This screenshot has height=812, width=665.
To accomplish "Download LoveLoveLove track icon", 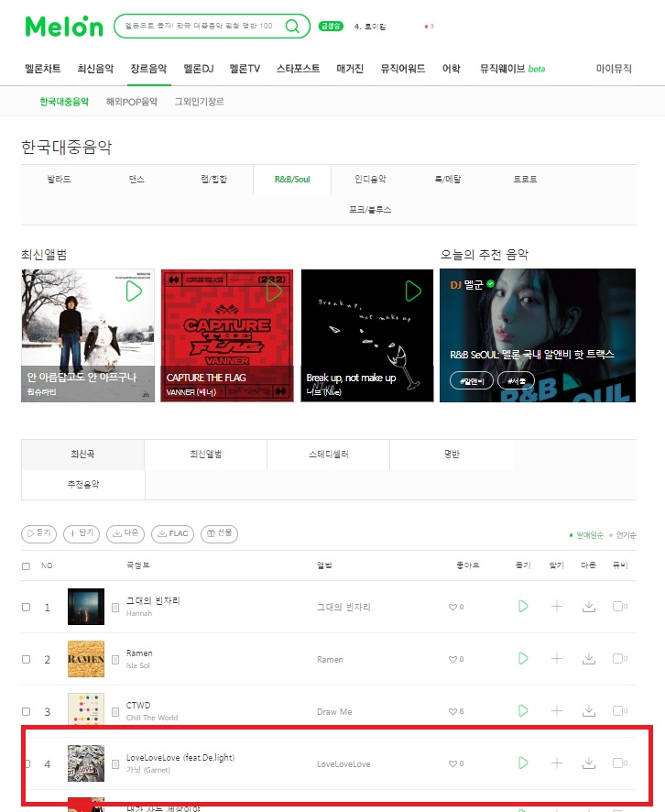I will point(589,763).
